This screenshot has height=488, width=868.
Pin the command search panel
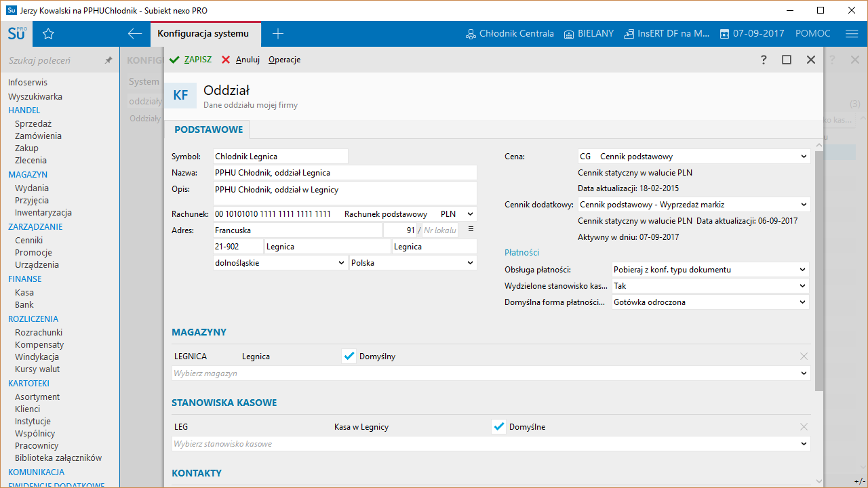pyautogui.click(x=108, y=60)
